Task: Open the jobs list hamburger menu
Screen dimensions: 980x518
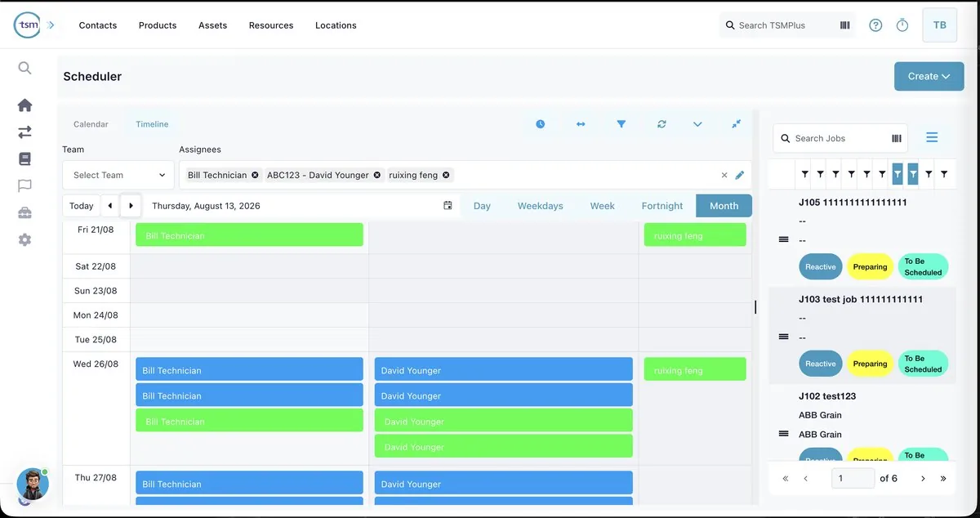Action: [x=932, y=137]
